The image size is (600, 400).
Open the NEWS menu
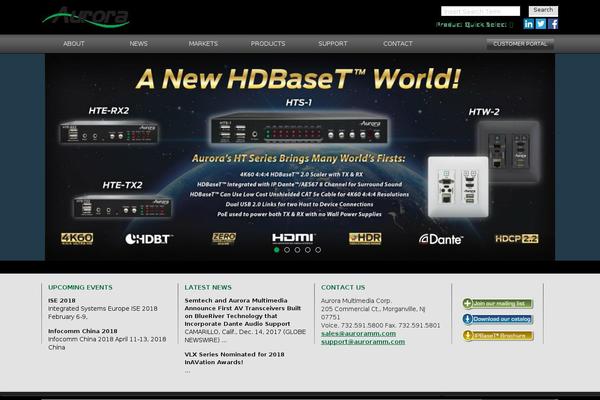(139, 44)
